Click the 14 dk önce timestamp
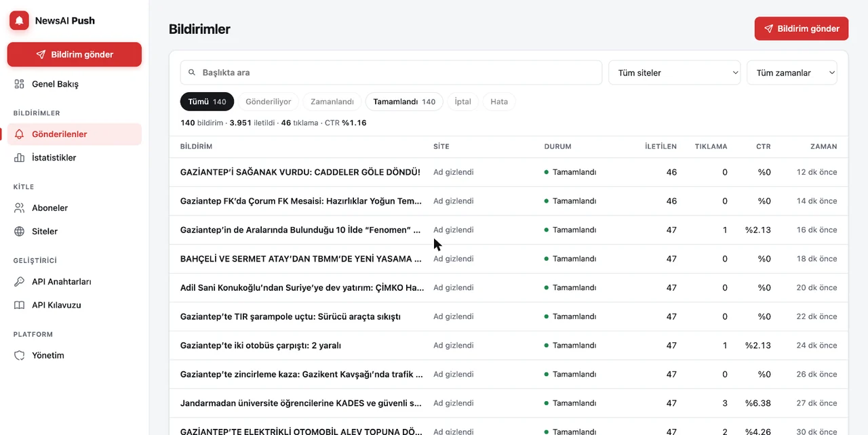Screen dimensions: 868x435 point(817,201)
